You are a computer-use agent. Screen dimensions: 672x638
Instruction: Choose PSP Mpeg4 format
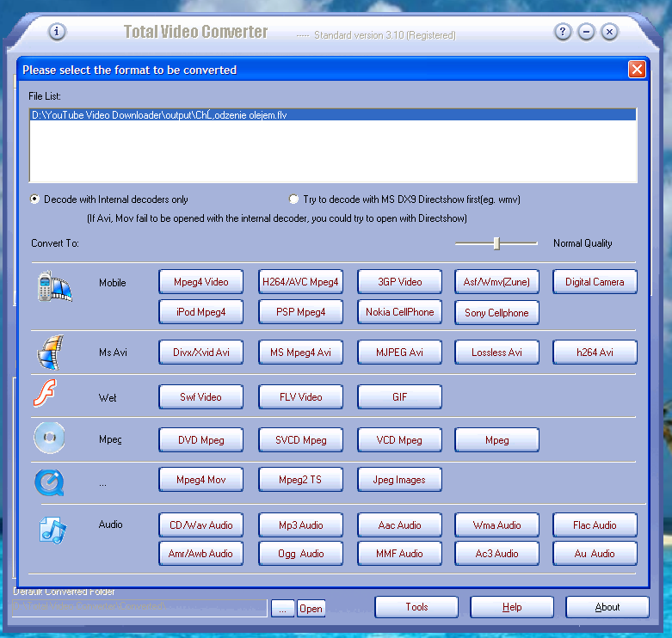300,312
